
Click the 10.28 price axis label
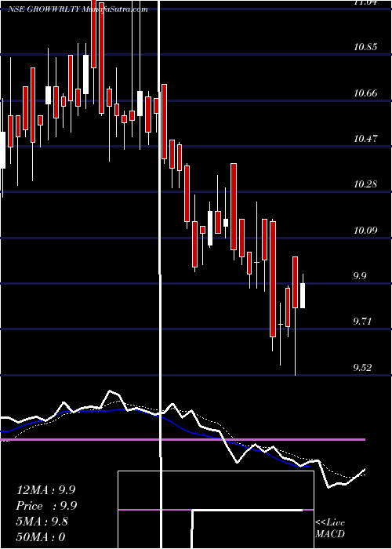[365, 184]
